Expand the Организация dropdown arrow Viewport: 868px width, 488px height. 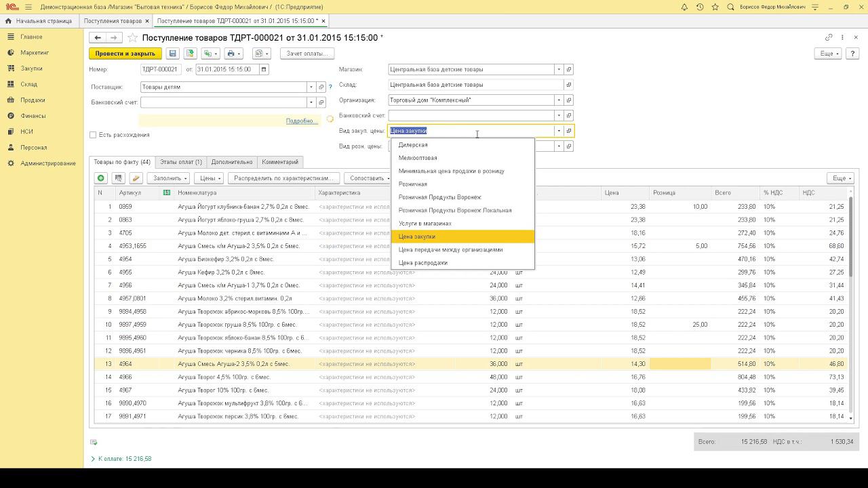click(x=559, y=100)
